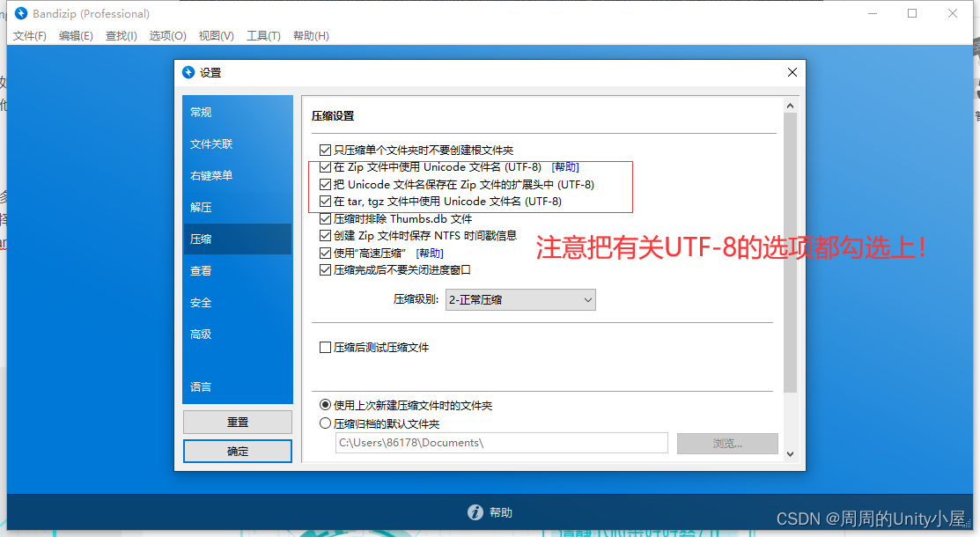980x537 pixels.
Task: Uncheck 压缩时排除 Thumbs.db 文件
Action: pos(325,219)
